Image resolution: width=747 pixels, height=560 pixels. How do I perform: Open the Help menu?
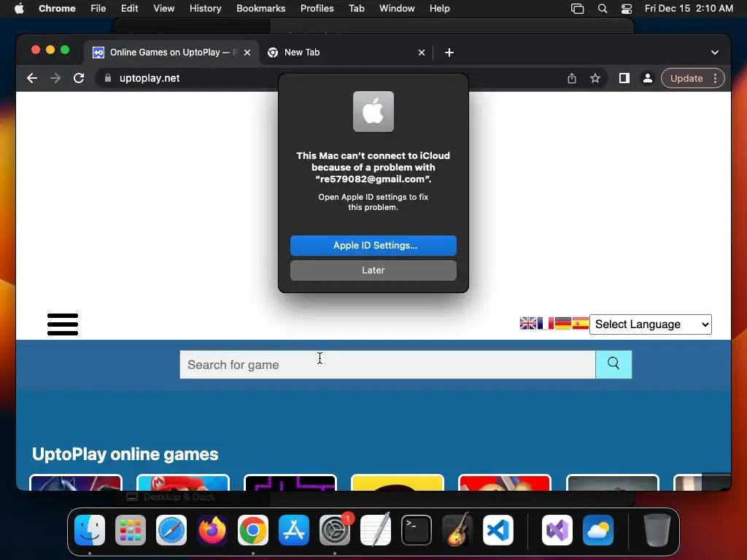[439, 9]
